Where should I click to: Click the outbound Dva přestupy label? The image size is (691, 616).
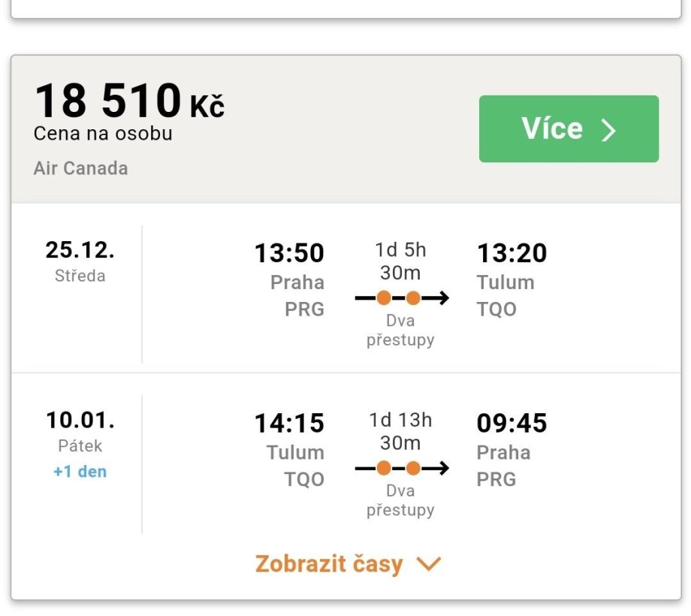(400, 331)
